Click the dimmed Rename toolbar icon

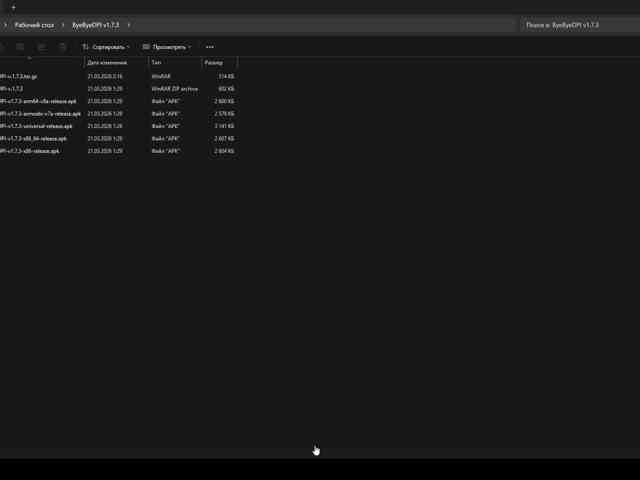pos(20,47)
